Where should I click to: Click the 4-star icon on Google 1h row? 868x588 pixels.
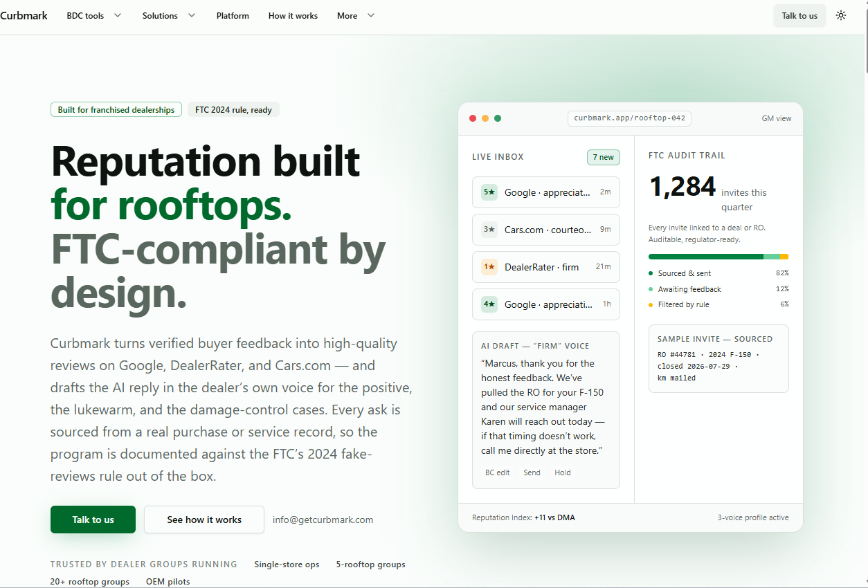click(489, 304)
